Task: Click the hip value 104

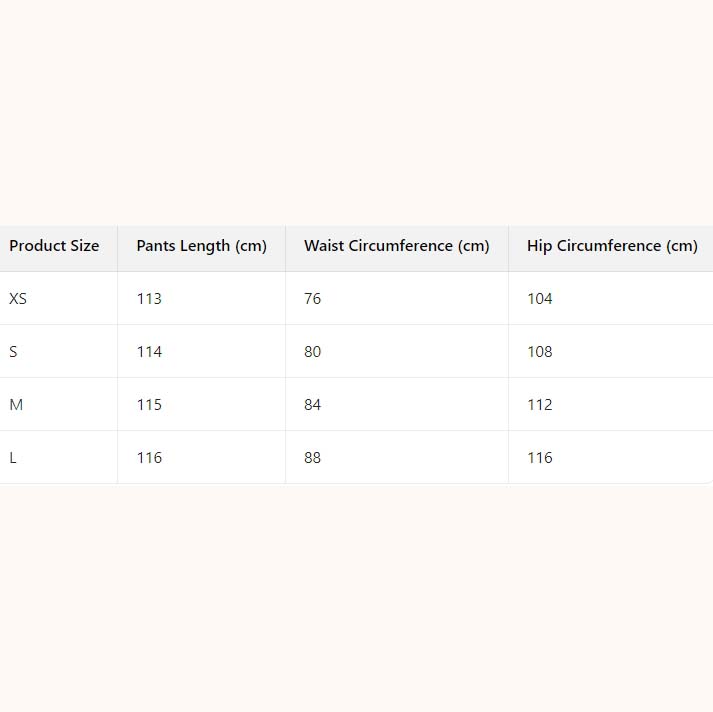Action: point(540,299)
